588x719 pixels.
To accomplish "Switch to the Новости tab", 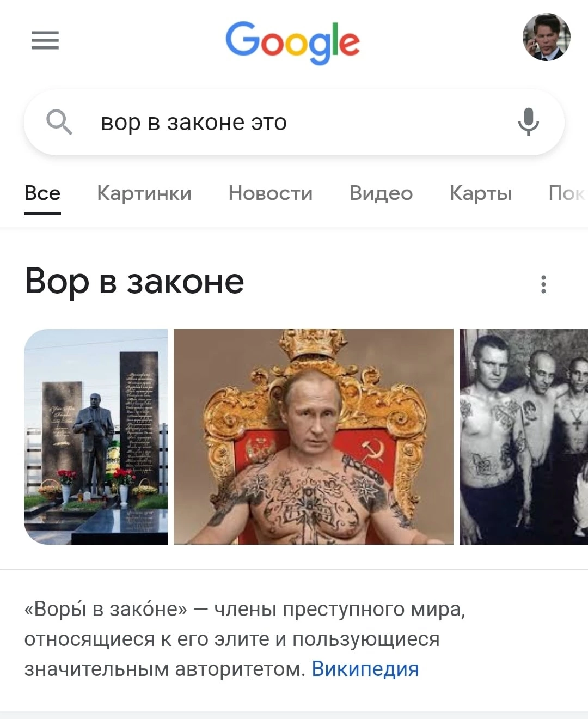I will [271, 193].
